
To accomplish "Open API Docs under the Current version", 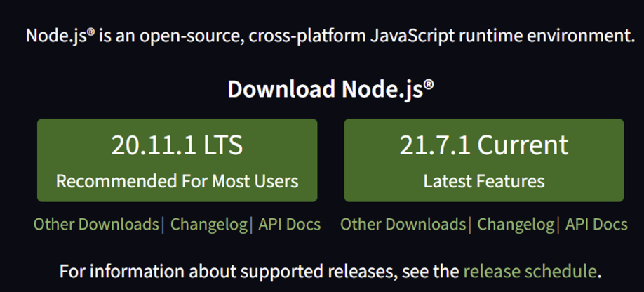I will pyautogui.click(x=596, y=224).
